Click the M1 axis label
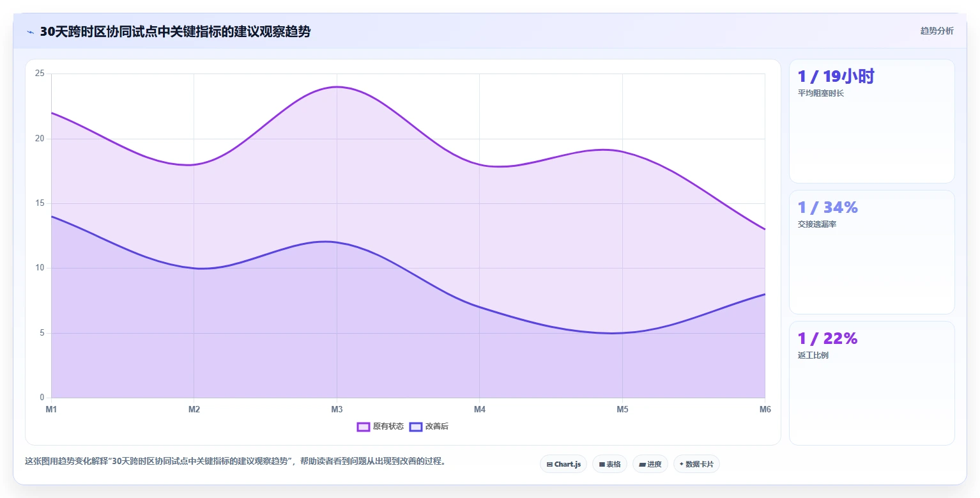Screen dimensions: 980x498 (x=51, y=409)
